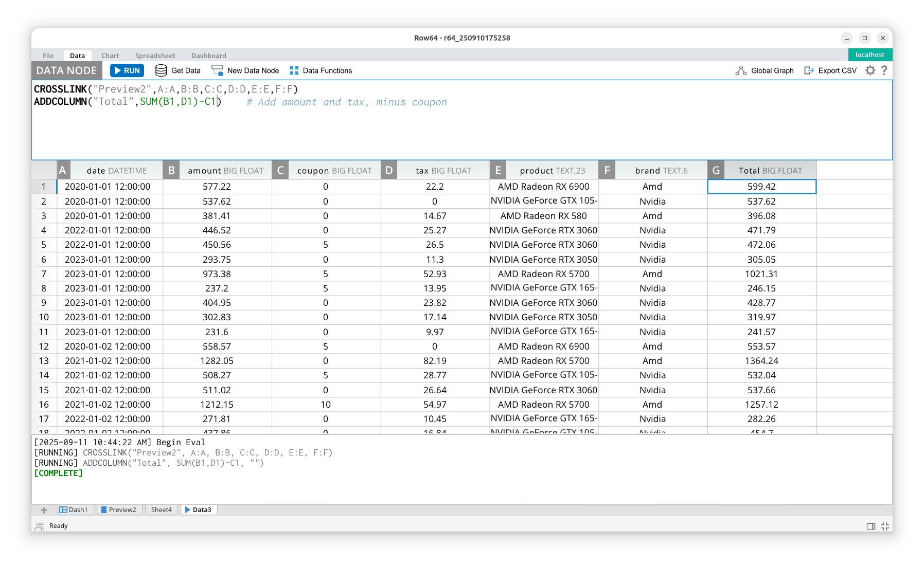Toggle the side panel icon in status bar
This screenshot has width=924, height=566.
[870, 526]
